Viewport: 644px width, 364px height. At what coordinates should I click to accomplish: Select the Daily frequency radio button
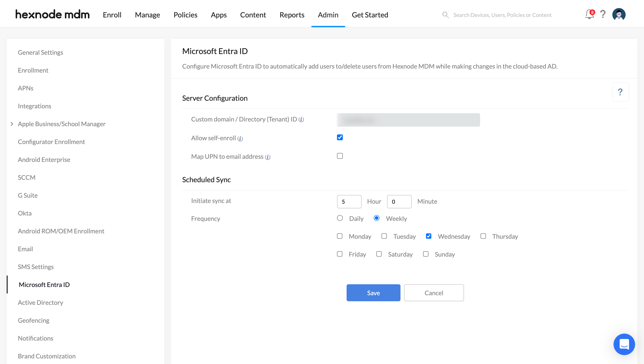pos(340,218)
